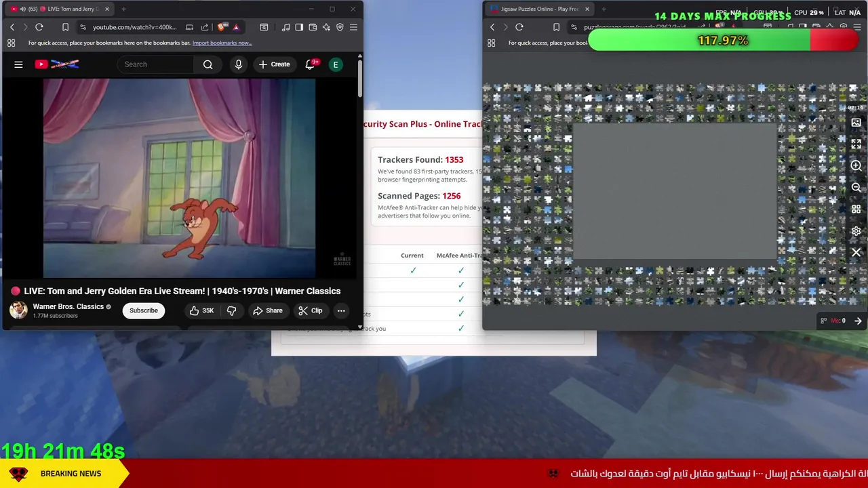Mute the YouTube tab via speaker icon
Screen dimensions: 868x488
[22, 9]
